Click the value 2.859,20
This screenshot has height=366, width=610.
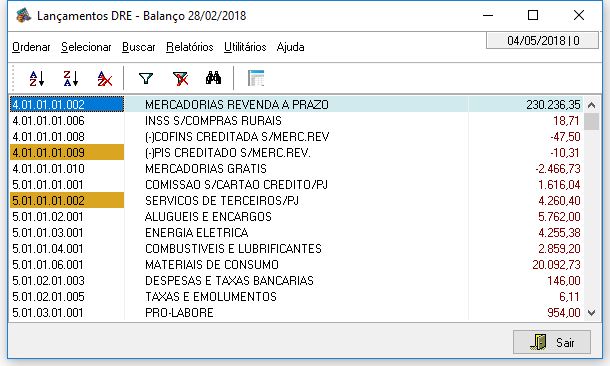559,249
